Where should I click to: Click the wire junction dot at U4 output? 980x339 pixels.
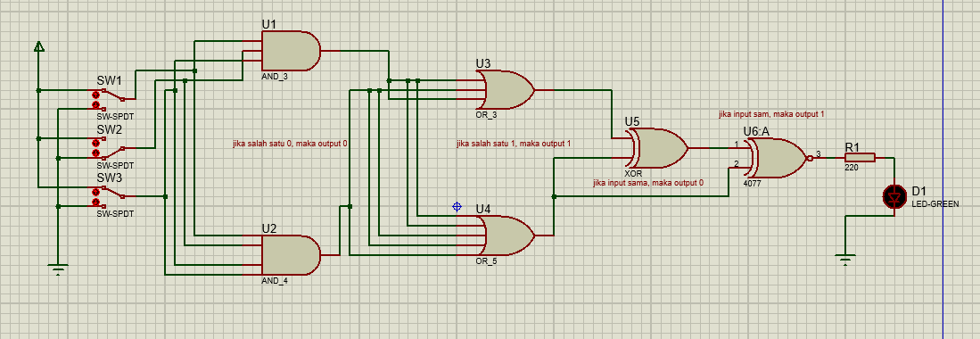click(x=554, y=196)
